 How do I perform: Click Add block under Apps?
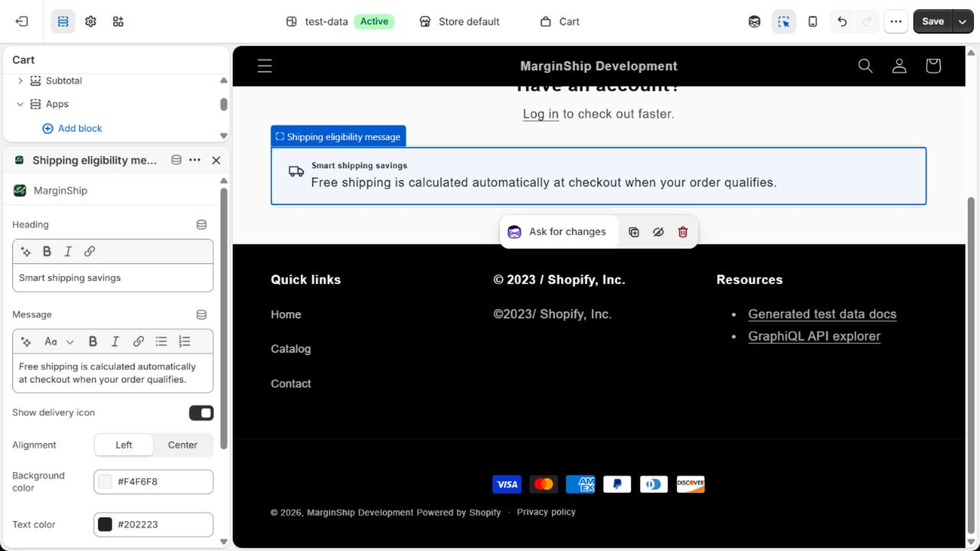click(72, 129)
